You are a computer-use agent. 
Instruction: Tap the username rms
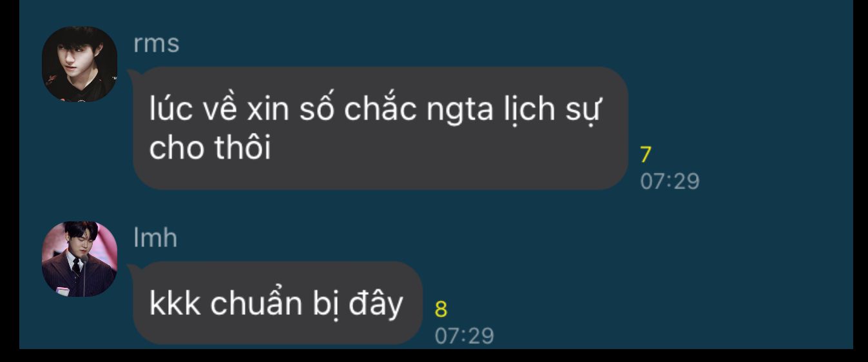click(157, 45)
